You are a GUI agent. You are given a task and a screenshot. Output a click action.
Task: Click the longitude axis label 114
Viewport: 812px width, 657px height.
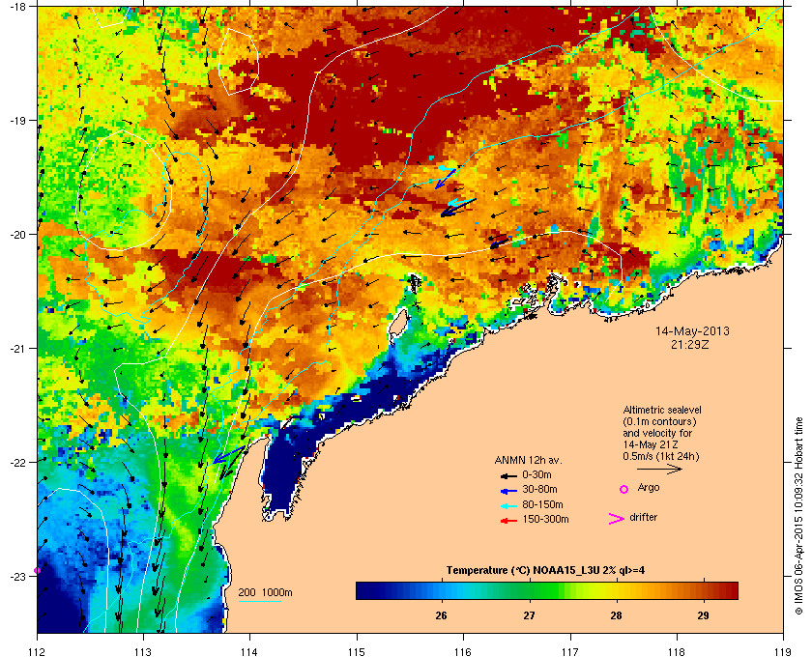(x=249, y=651)
